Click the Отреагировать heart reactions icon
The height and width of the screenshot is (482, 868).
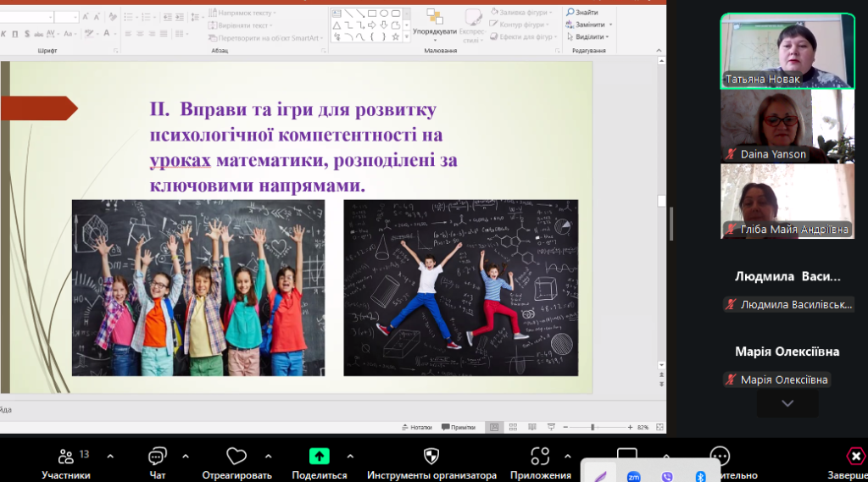click(236, 457)
